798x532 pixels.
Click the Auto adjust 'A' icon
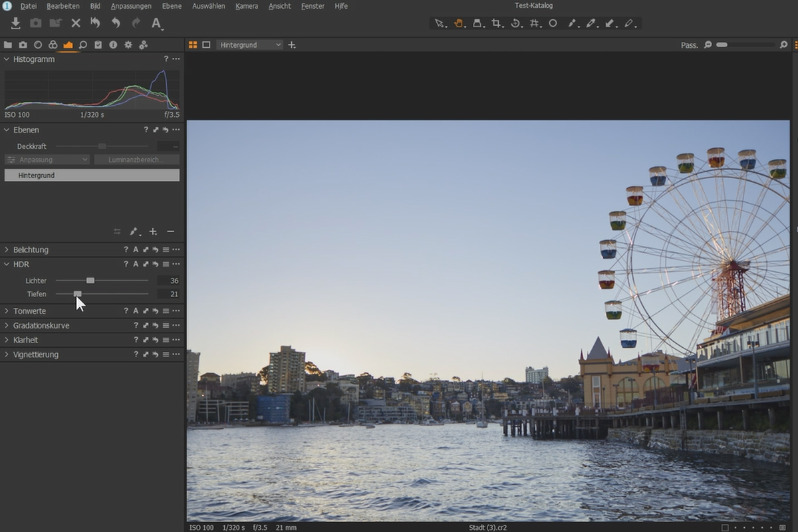(156, 23)
